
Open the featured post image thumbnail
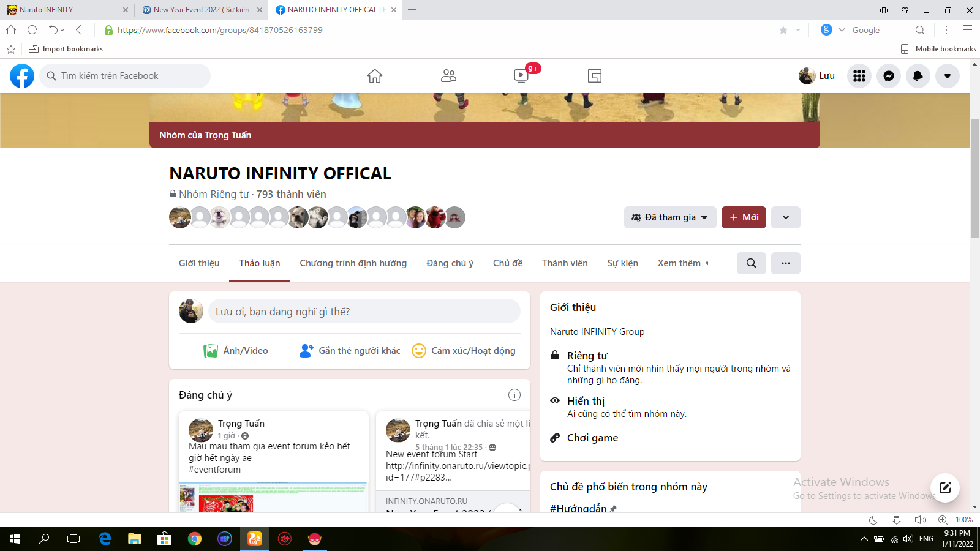coord(274,498)
